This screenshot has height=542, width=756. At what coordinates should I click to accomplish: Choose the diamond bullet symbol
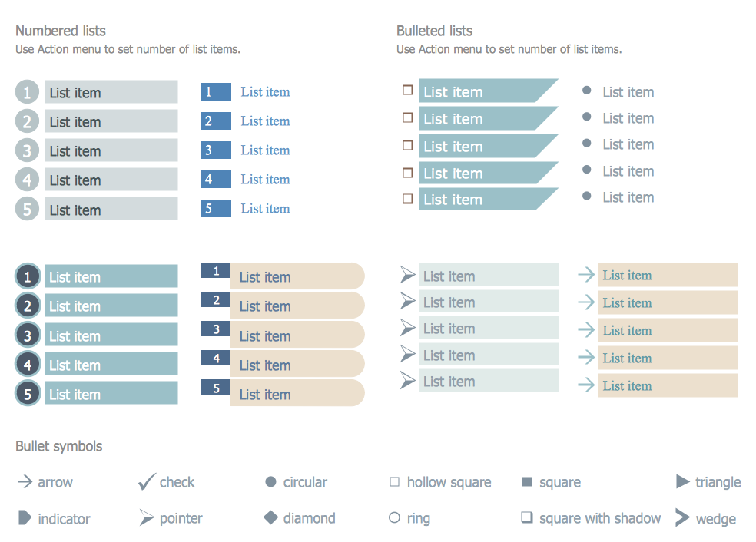click(270, 518)
